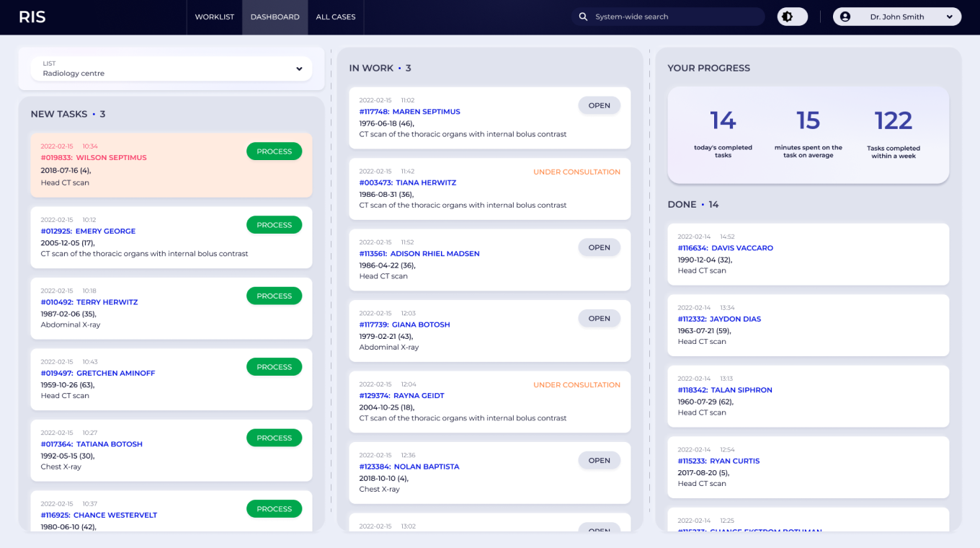Click the 14 today's completed tasks stat

(723, 133)
